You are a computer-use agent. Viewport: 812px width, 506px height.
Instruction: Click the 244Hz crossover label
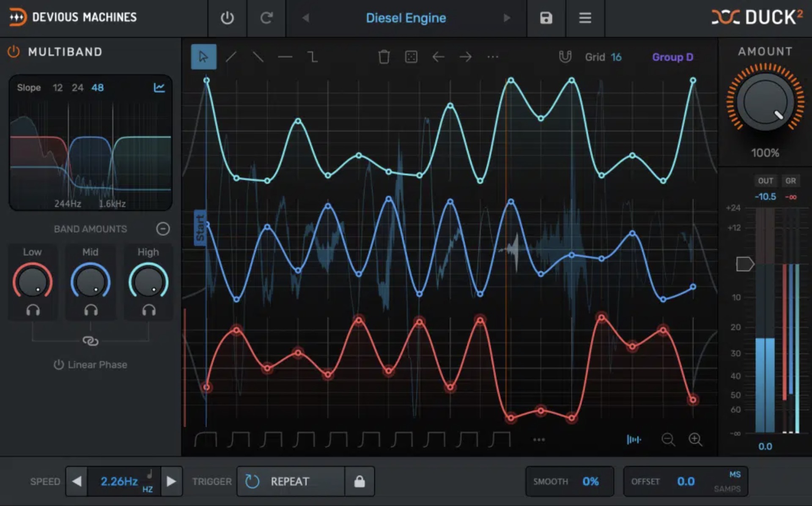coord(68,203)
